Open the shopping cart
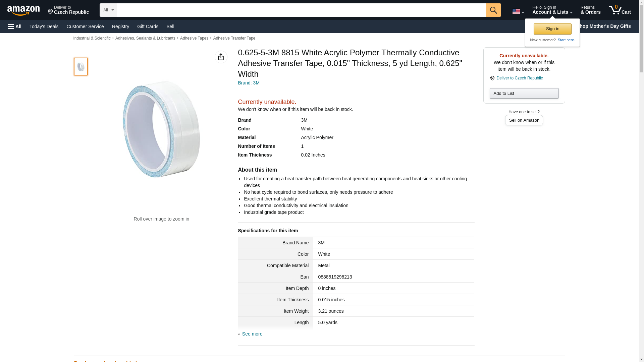The width and height of the screenshot is (644, 362). tap(620, 10)
